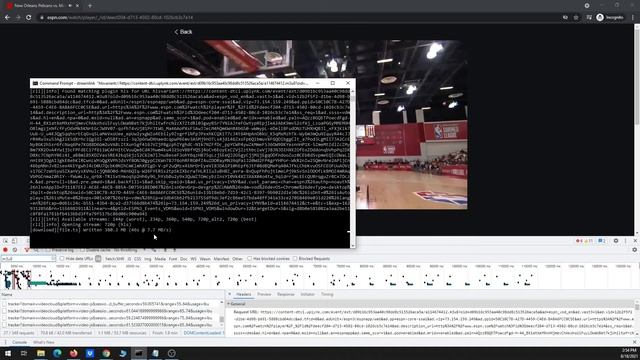Close the request details pane
The image size is (640, 360).
coord(229,294)
